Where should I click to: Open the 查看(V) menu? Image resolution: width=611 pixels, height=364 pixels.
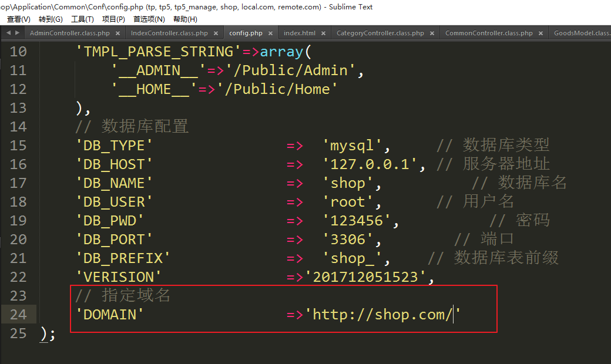tap(19, 19)
